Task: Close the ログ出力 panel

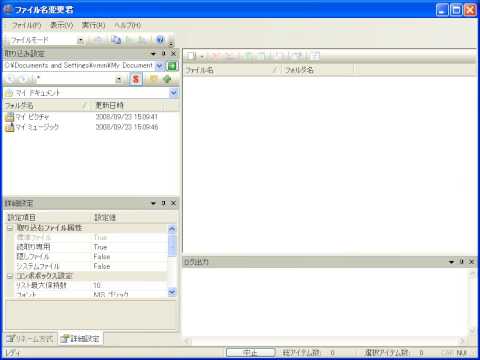Action: (472, 262)
